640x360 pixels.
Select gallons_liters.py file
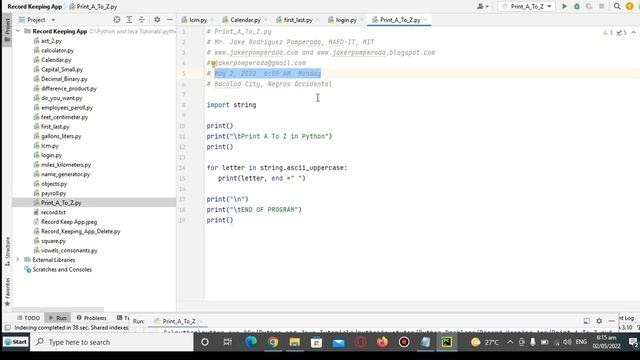click(61, 136)
